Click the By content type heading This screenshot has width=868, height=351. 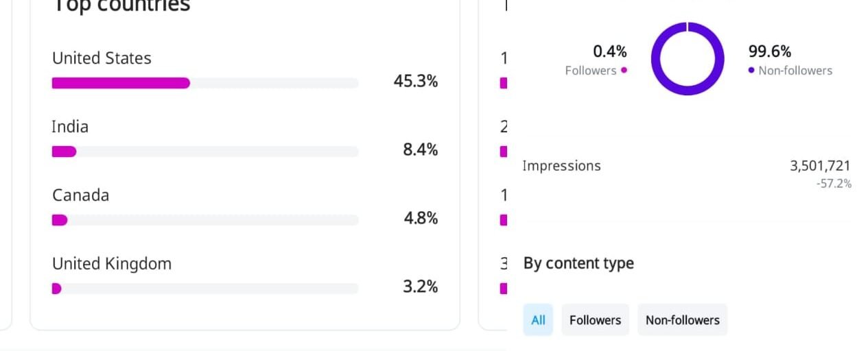tap(578, 263)
